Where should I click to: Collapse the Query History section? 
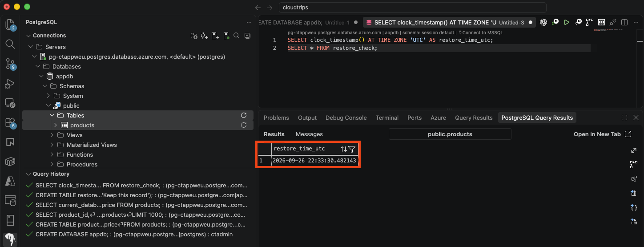click(x=28, y=174)
